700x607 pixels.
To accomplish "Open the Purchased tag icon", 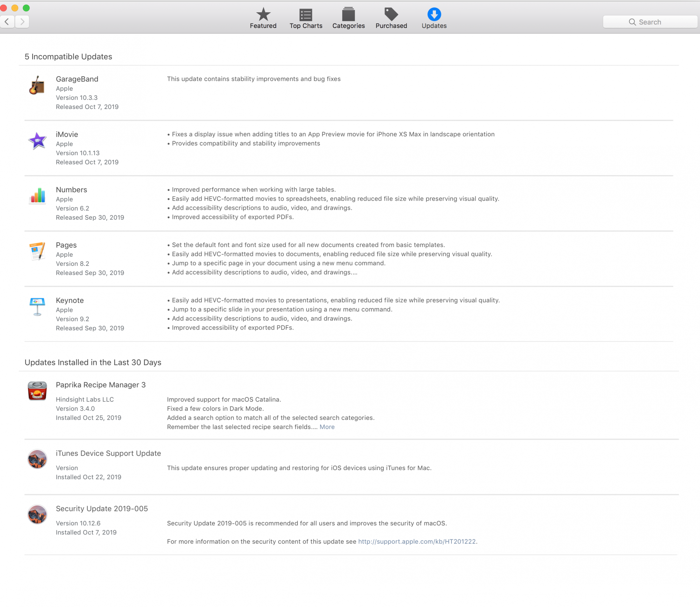I will pos(391,14).
